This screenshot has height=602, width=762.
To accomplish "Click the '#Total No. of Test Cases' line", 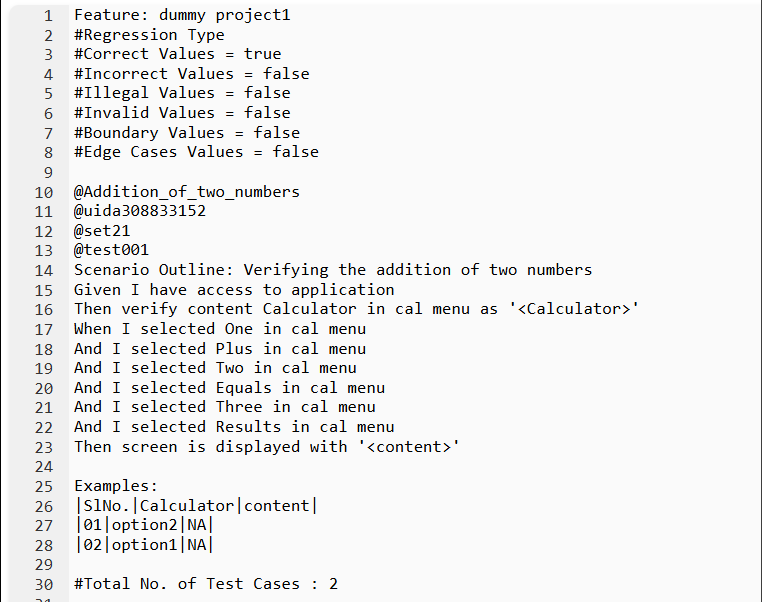I will pos(206,584).
